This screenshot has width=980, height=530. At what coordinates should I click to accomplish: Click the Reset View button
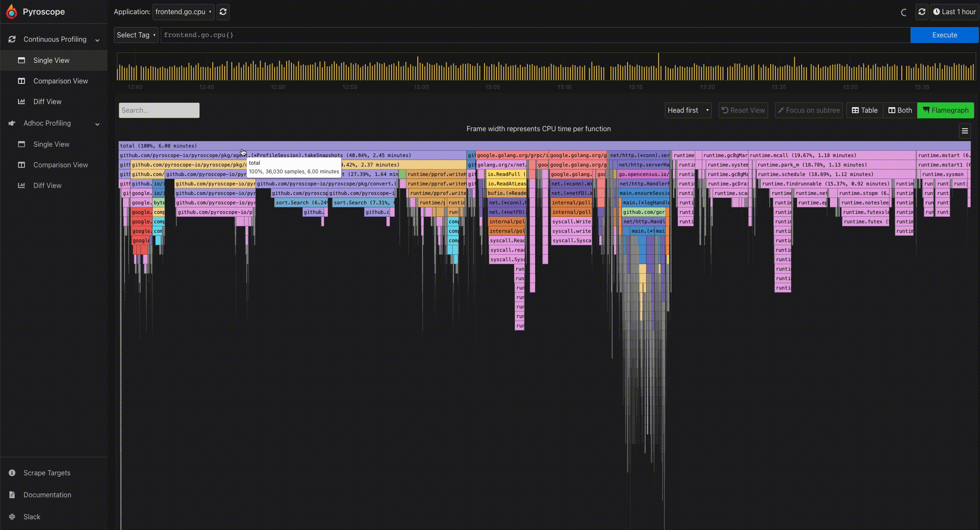click(x=743, y=111)
